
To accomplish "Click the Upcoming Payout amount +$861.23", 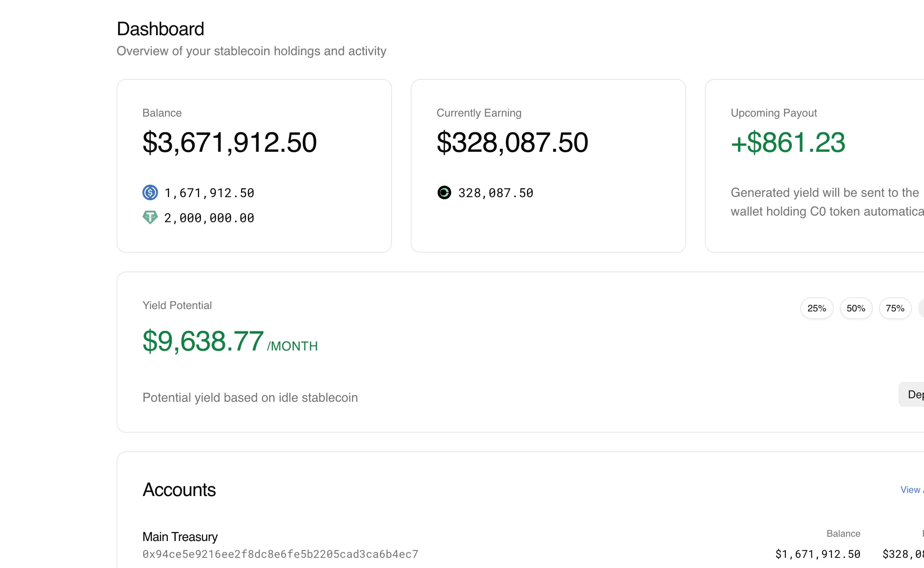I will tap(787, 142).
